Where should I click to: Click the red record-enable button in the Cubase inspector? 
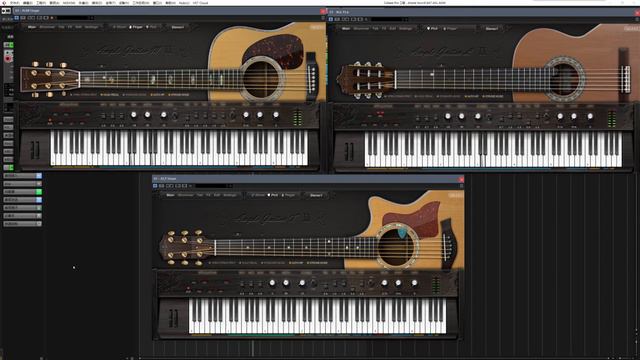pos(8,59)
